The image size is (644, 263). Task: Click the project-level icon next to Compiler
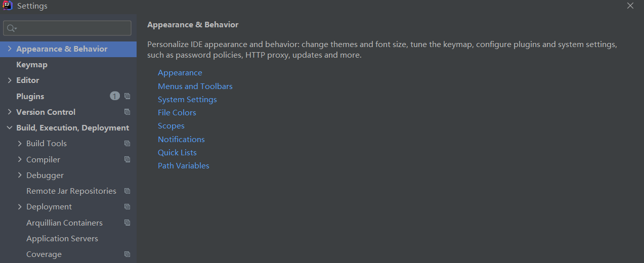coord(127,159)
